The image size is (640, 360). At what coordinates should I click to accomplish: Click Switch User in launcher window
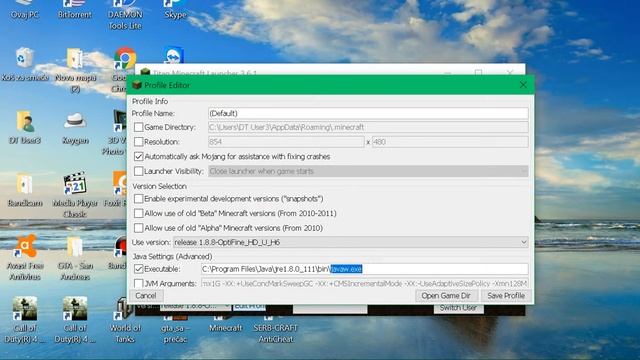tap(458, 308)
